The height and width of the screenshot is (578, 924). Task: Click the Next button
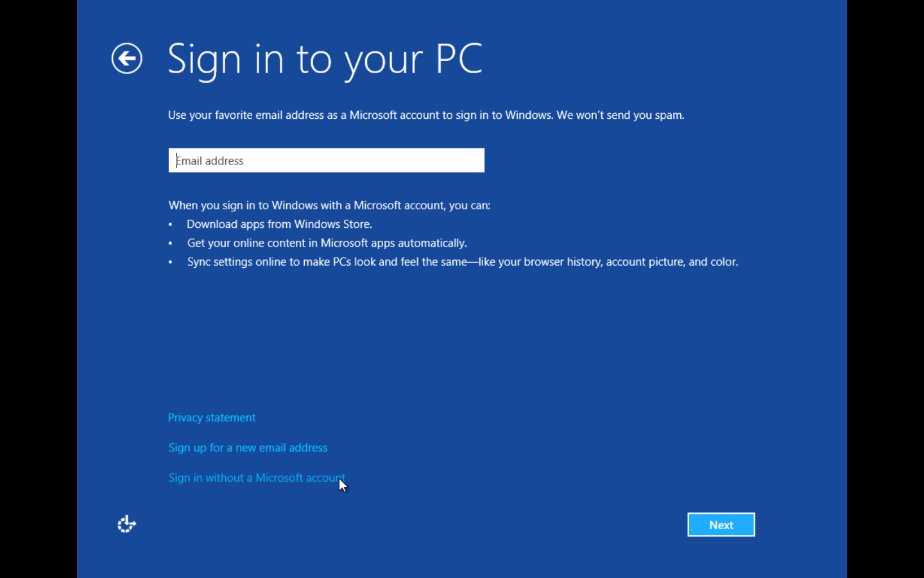tap(721, 525)
